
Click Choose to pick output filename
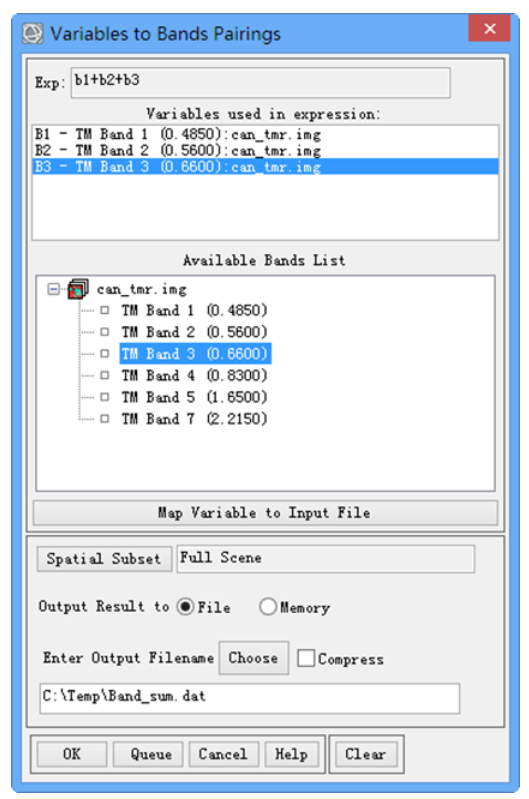click(254, 658)
